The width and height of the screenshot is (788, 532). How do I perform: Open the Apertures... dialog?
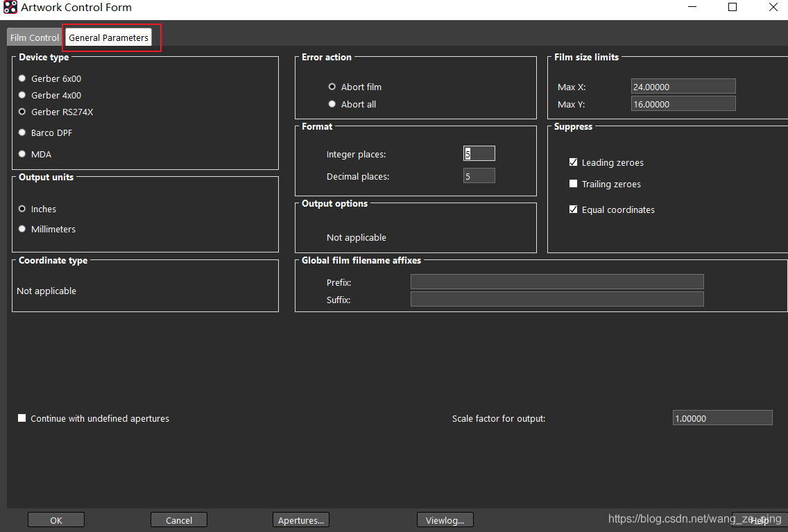301,520
